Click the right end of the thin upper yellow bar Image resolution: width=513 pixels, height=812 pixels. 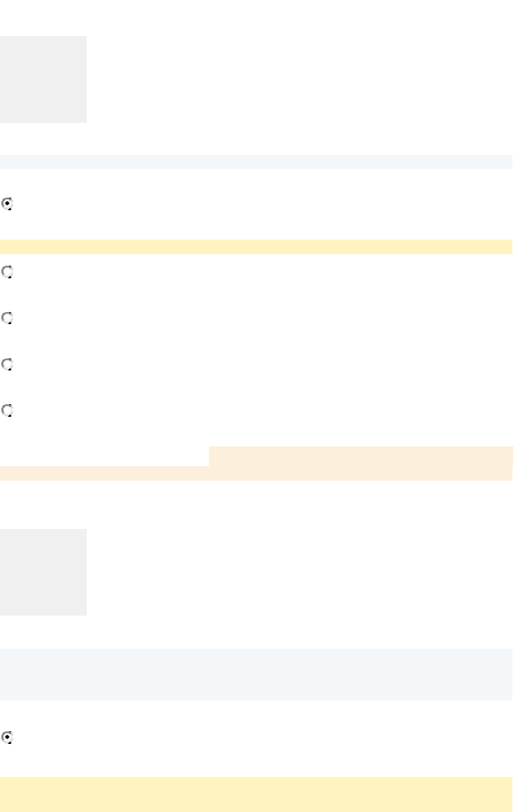pyautogui.click(x=503, y=247)
